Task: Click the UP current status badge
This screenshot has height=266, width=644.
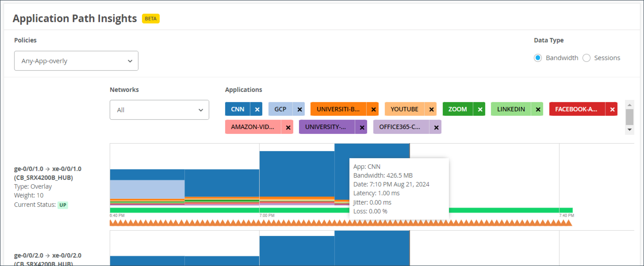Action: [x=63, y=205]
